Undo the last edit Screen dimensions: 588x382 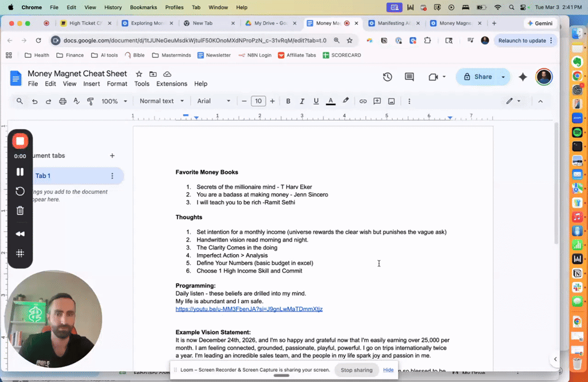(34, 101)
